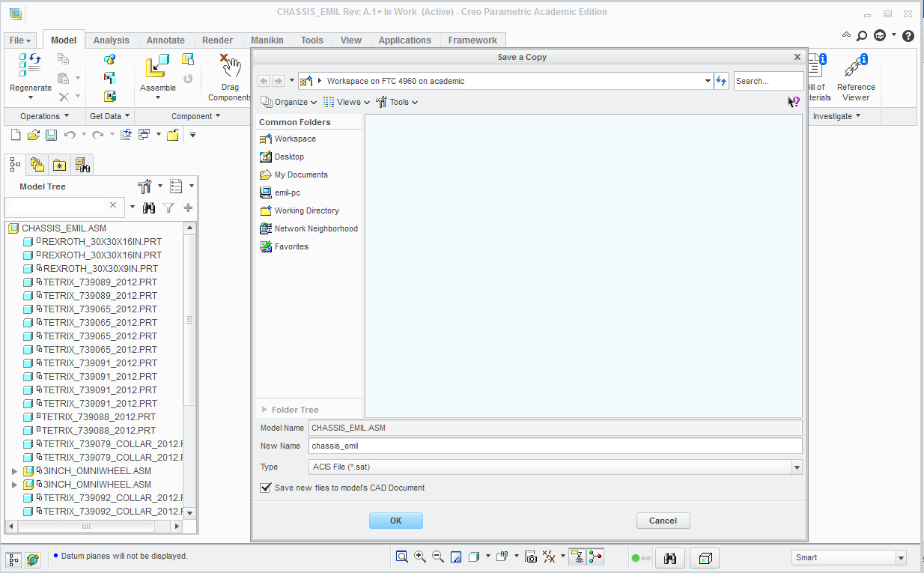The height and width of the screenshot is (573, 924).
Task: Click the Regenerate icon in the ribbon
Action: [x=30, y=66]
